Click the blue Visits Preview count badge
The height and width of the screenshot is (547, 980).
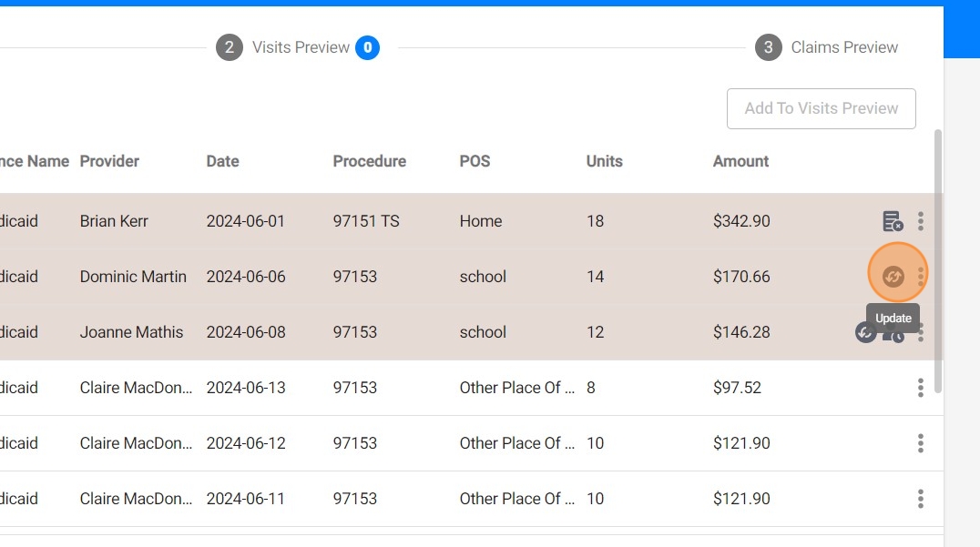tap(367, 47)
